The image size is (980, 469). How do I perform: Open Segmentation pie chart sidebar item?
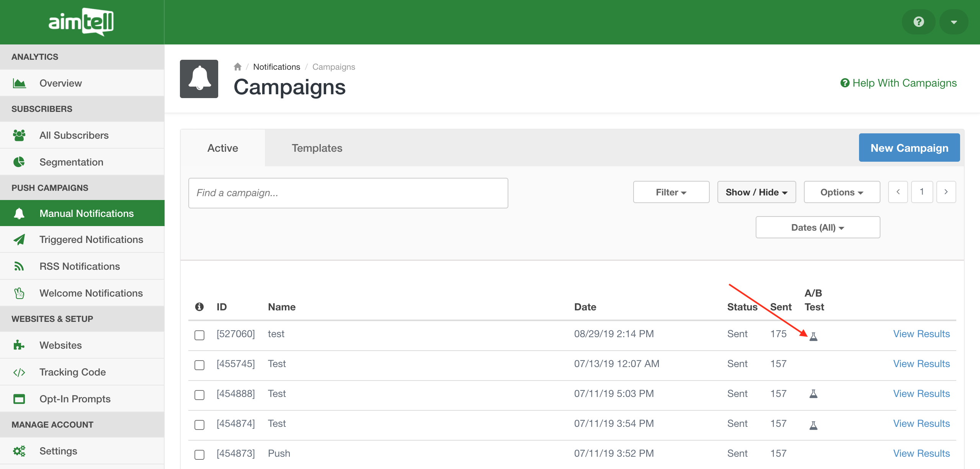tap(71, 162)
